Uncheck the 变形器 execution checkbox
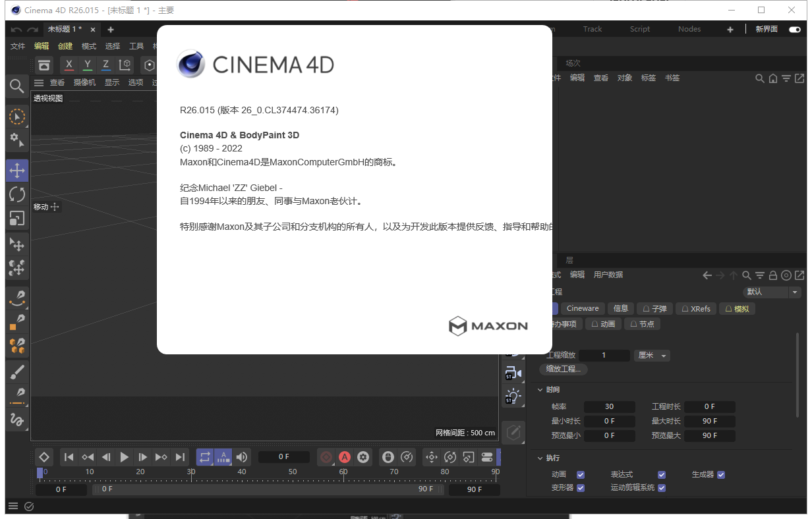The width and height of the screenshot is (812, 519). (581, 487)
